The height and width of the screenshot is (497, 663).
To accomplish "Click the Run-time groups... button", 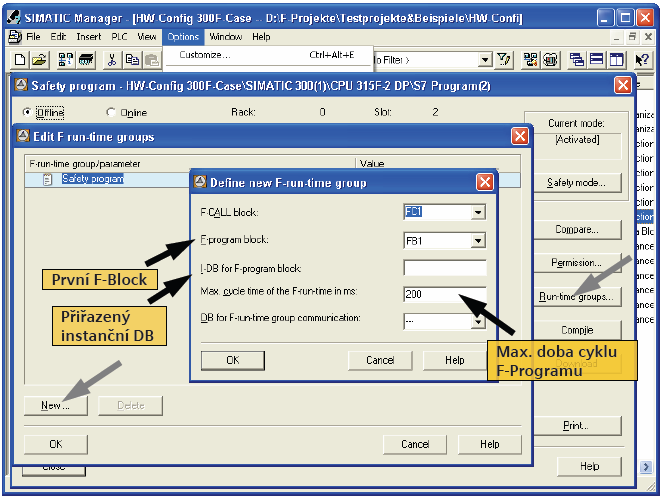I will click(x=577, y=297).
